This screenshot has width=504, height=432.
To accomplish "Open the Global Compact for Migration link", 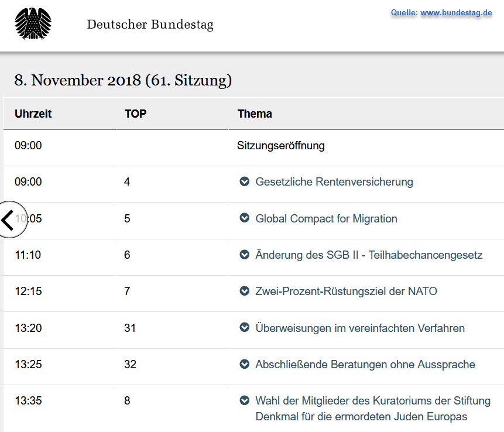I will [326, 219].
